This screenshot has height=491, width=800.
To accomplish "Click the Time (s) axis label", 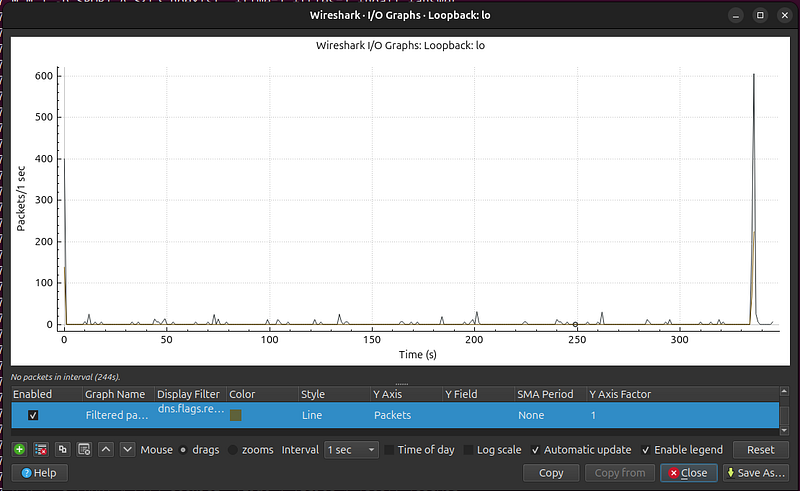I will (417, 354).
